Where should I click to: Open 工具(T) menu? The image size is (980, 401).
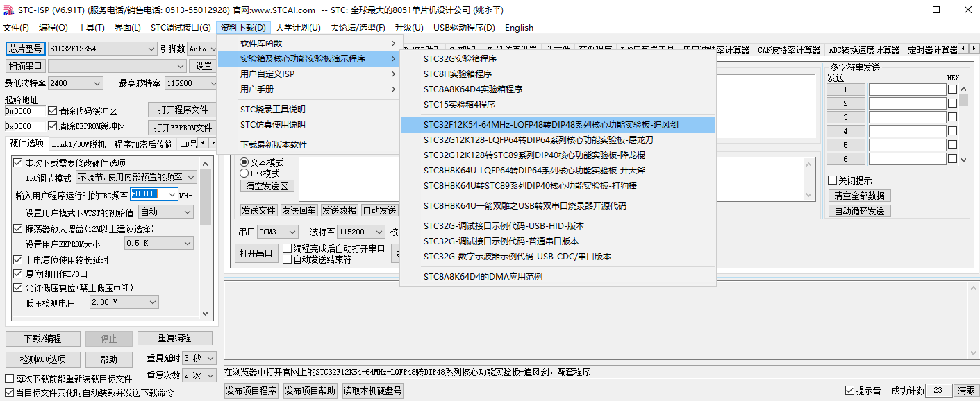[91, 28]
